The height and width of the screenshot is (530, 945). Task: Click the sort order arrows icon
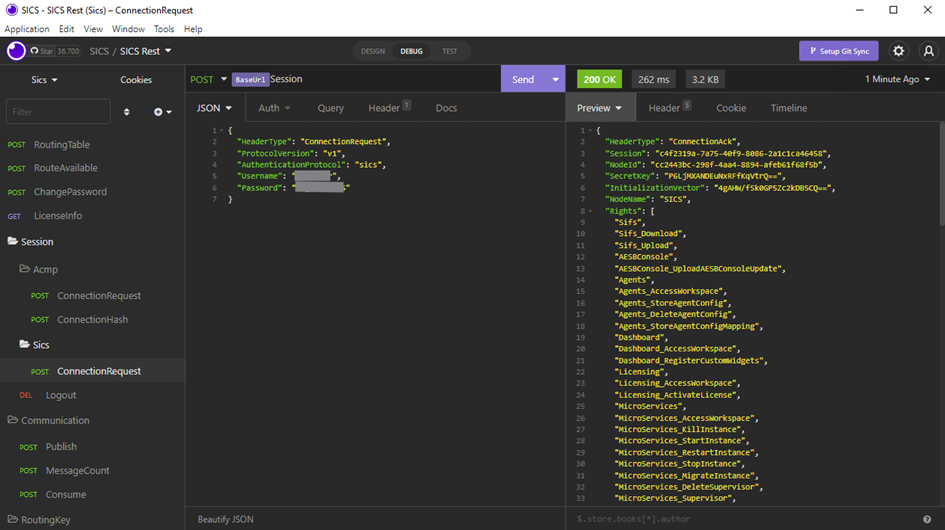click(127, 112)
